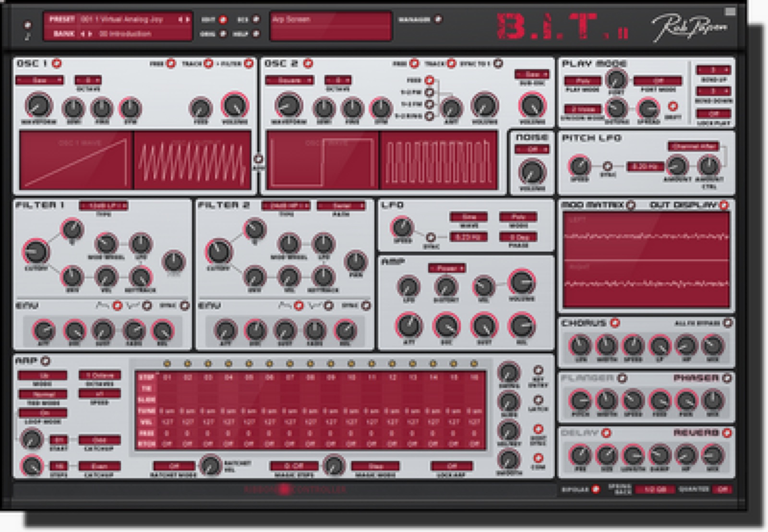Open the AMP velocity curve dropdown
The height and width of the screenshot is (532, 768).
[447, 268]
